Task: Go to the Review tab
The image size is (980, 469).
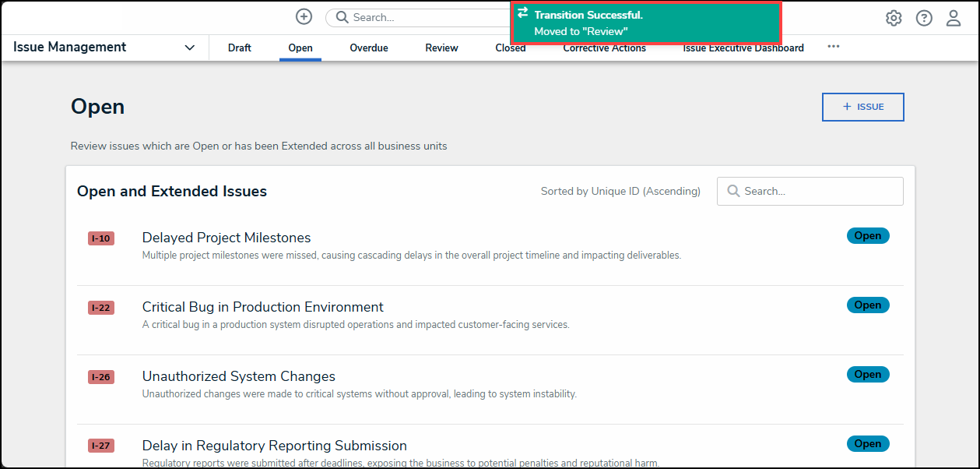Action: pyautogui.click(x=441, y=48)
